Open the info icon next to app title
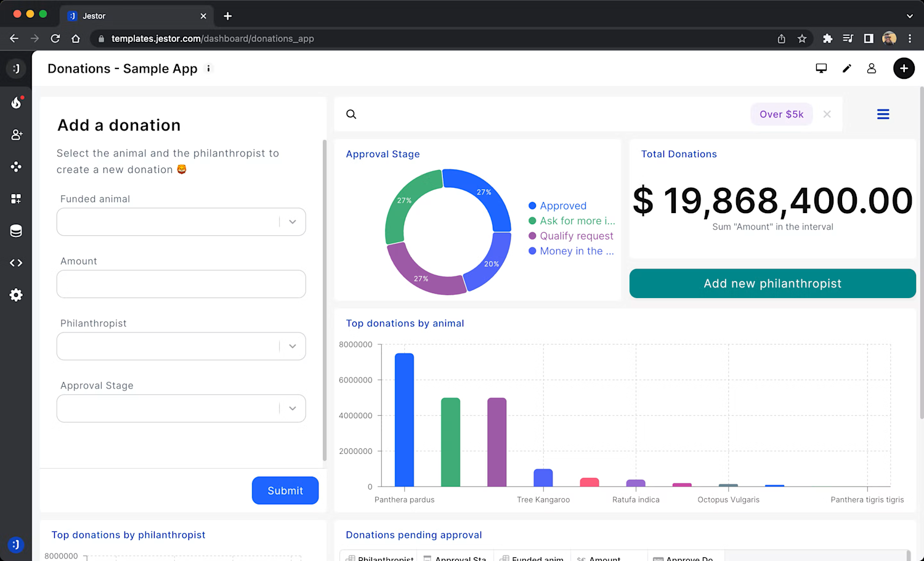The width and height of the screenshot is (924, 561). pos(208,69)
